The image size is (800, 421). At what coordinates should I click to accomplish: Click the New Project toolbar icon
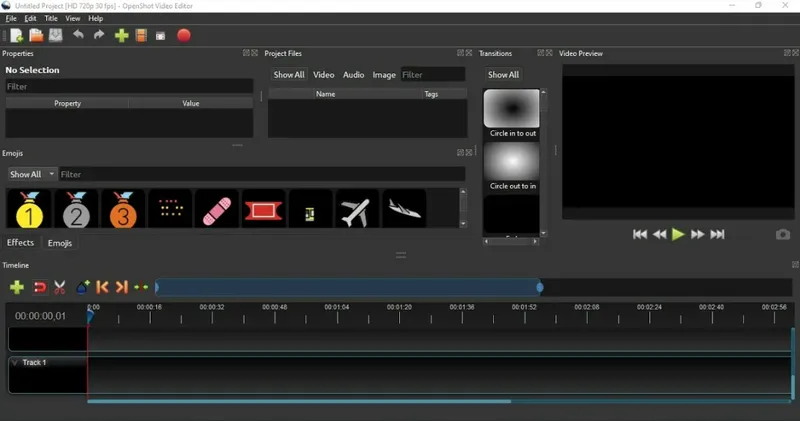coord(17,36)
